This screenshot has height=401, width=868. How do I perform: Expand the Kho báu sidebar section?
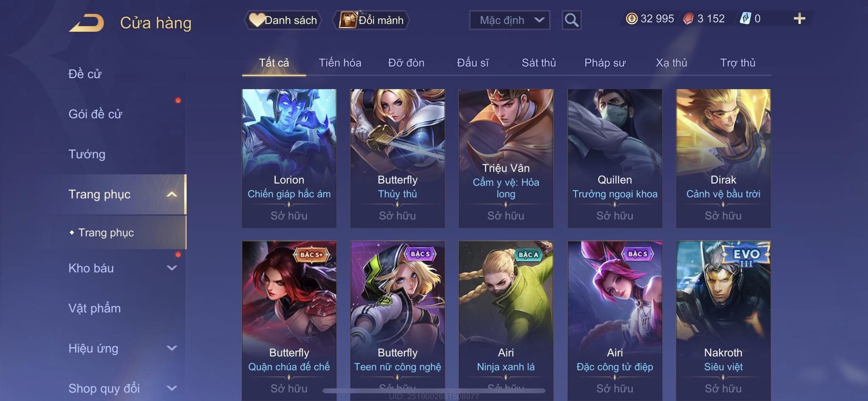pos(172,268)
